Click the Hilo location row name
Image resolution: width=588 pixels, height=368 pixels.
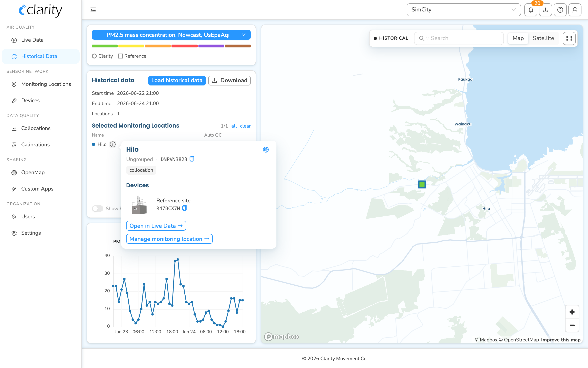102,144
